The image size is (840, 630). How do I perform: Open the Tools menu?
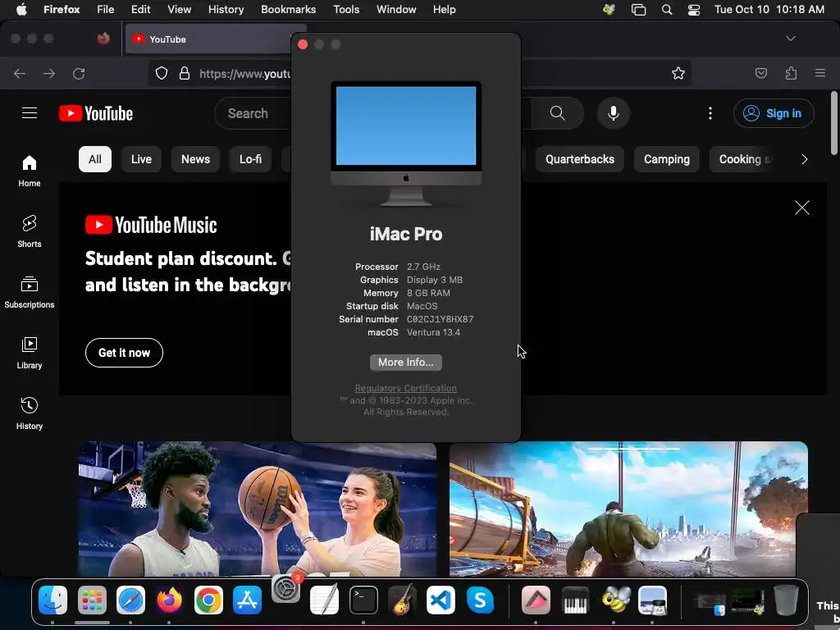[x=346, y=9]
